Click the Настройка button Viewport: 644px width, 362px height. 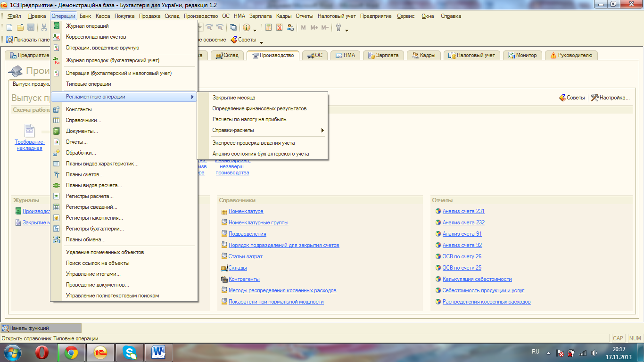(x=610, y=98)
